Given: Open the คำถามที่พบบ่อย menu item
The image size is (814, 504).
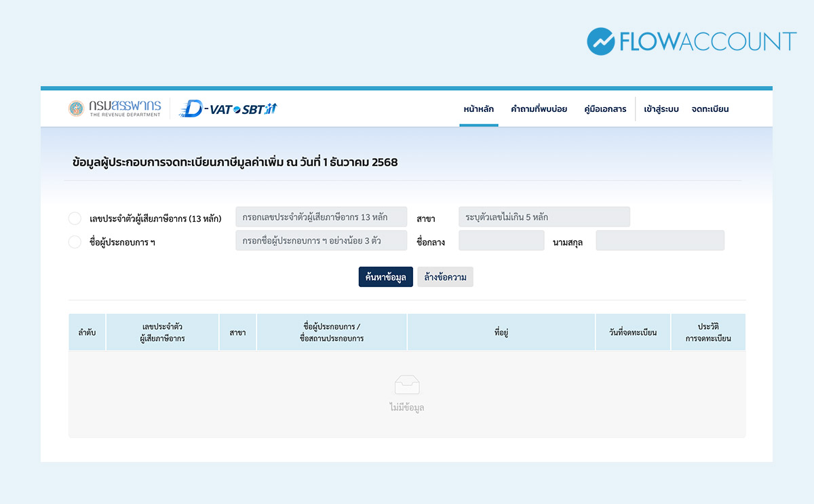Looking at the screenshot, I should (x=538, y=109).
